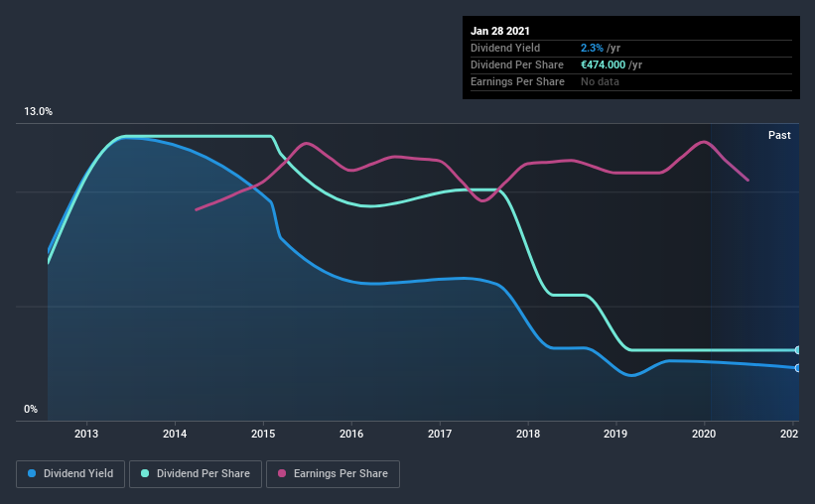Select the teal Dividend Per Share endpoint marker
Screen dimensions: 815x504
click(x=797, y=350)
